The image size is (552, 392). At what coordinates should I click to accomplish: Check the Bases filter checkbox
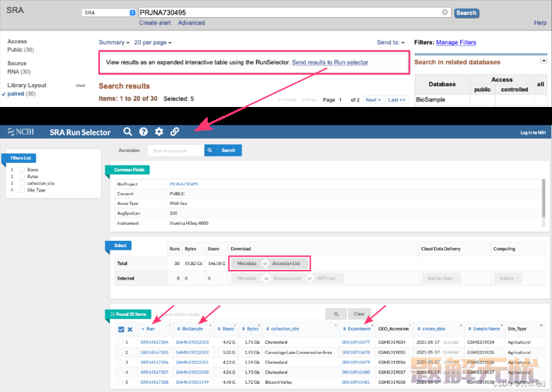coord(22,170)
